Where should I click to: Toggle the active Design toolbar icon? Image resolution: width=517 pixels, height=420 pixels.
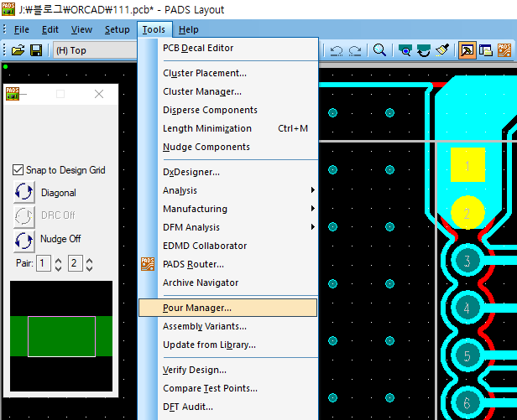tap(467, 50)
